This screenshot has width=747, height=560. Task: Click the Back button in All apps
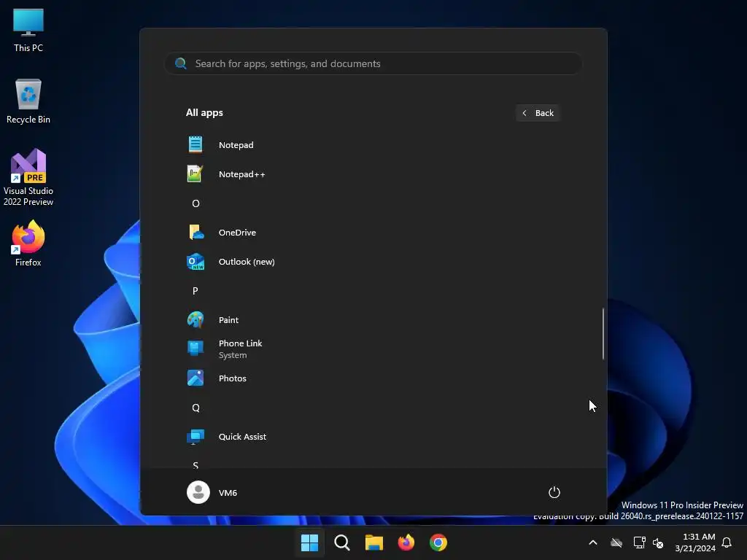click(x=538, y=113)
